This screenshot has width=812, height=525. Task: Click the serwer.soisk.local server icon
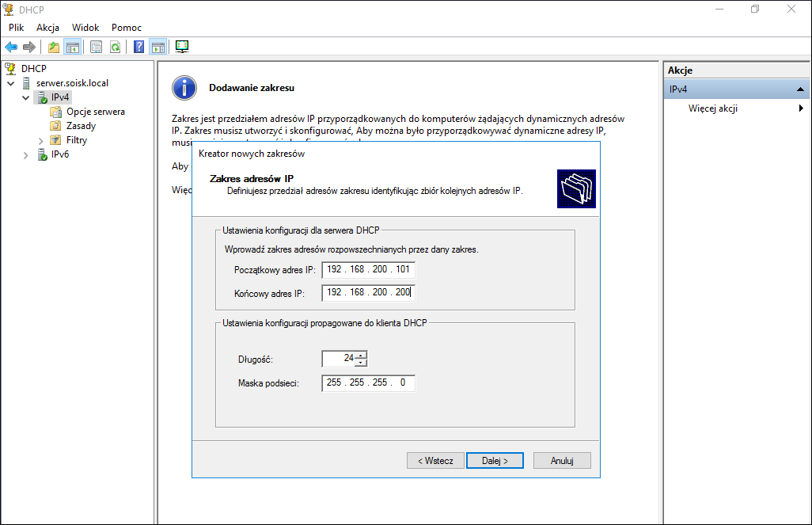26,83
